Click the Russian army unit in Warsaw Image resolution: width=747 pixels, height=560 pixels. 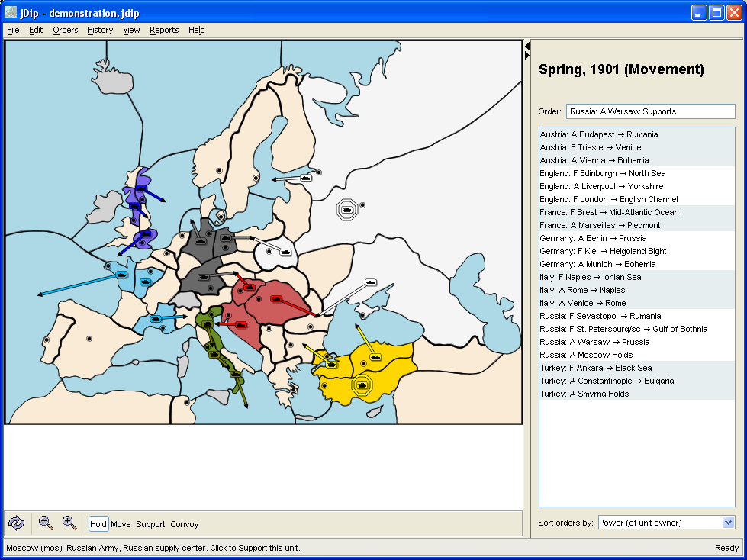[x=286, y=252]
